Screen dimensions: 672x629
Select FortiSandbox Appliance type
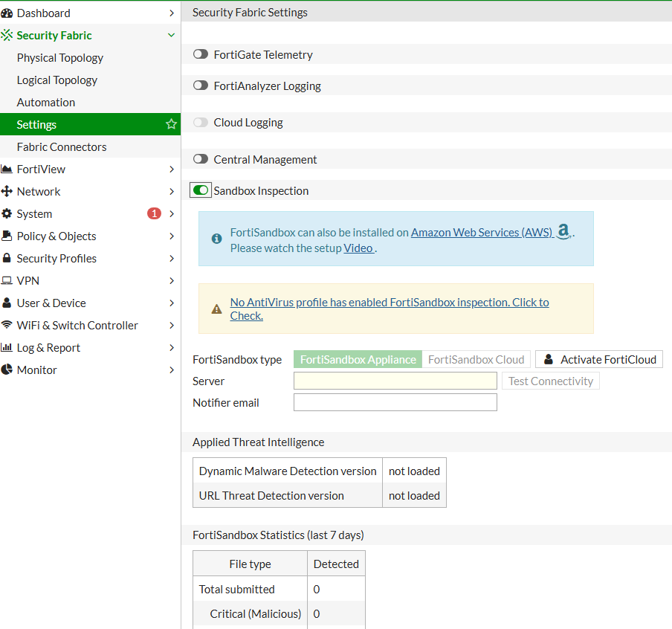point(358,359)
